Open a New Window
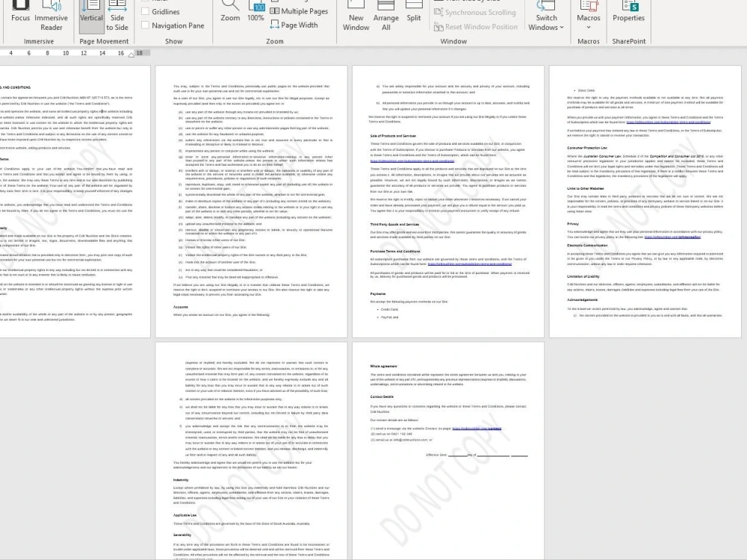Screen dimensions: 747x560 coord(356,16)
